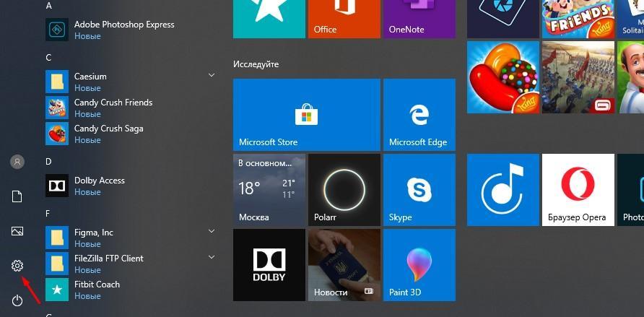Open Settings via the gear icon

click(x=17, y=266)
